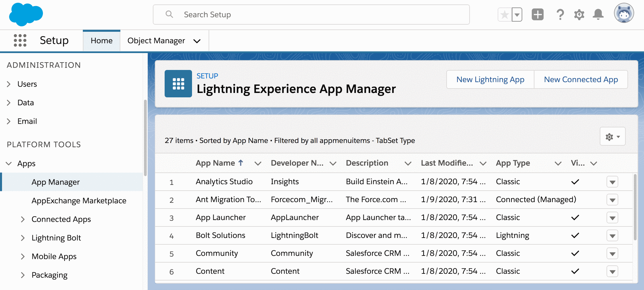
Task: Click the New Lightning App button
Action: tap(490, 79)
